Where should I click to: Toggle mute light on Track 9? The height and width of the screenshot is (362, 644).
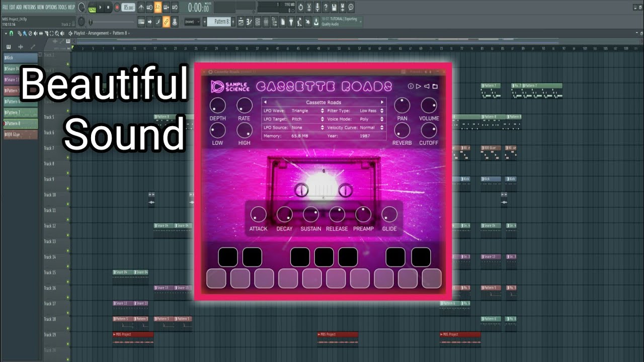coord(68,189)
